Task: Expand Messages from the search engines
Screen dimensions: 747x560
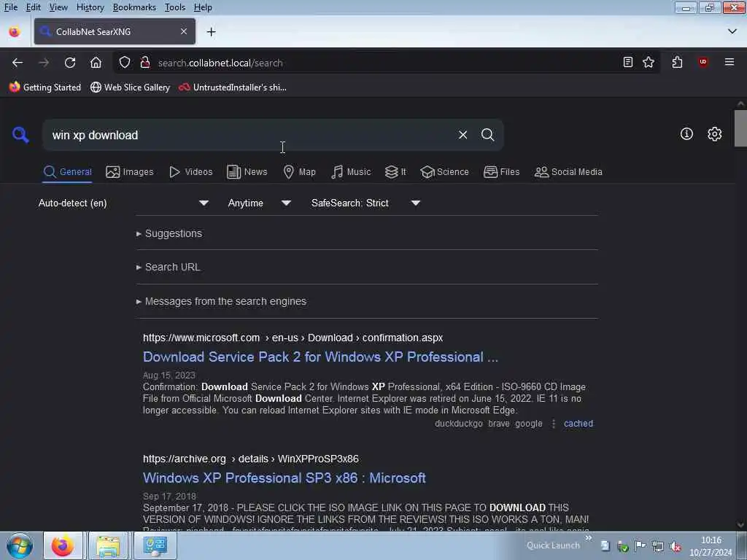Action: (x=221, y=301)
